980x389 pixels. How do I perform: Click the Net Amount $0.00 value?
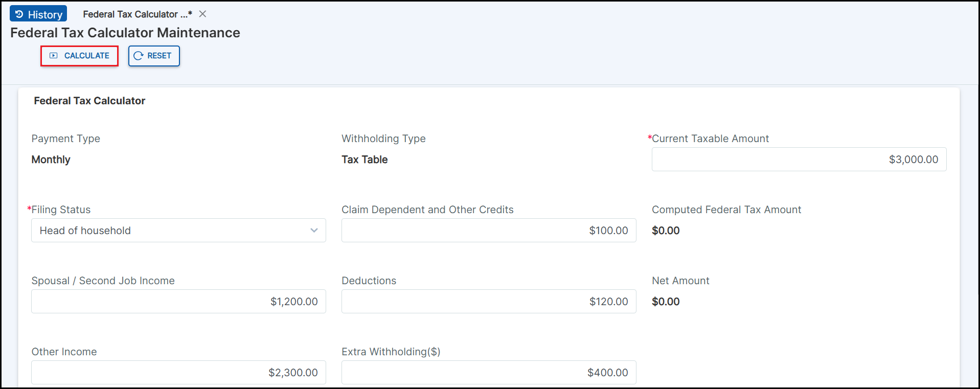coord(666,302)
